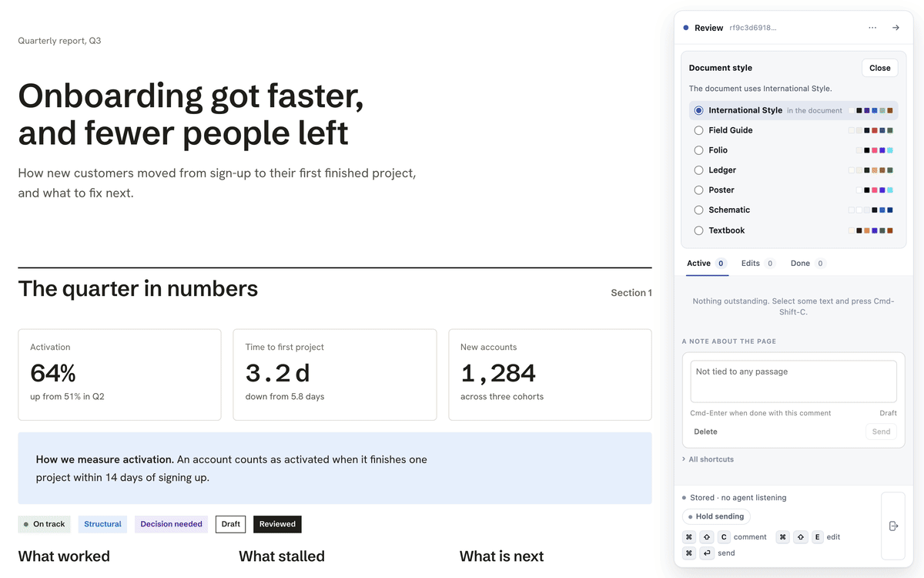Choose the Textbook document style

coord(793,230)
